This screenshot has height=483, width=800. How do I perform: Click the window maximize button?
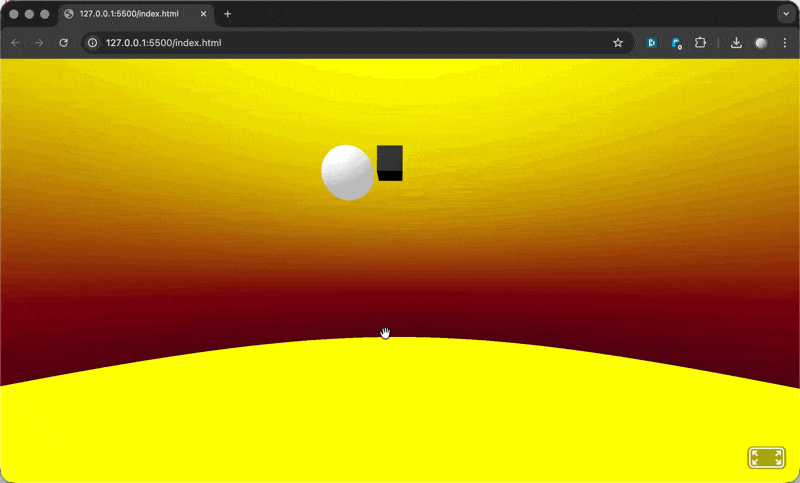click(x=44, y=14)
